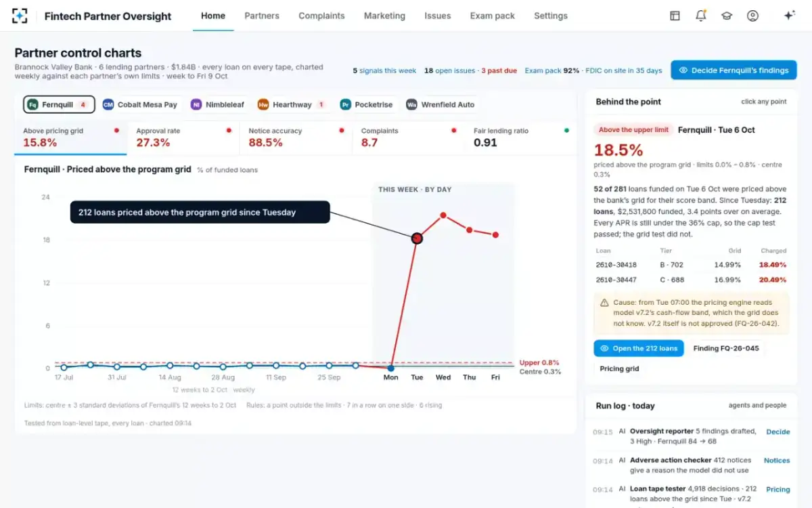Click the 25 Sep weekly chart point
The height and width of the screenshot is (508, 812).
coord(330,366)
